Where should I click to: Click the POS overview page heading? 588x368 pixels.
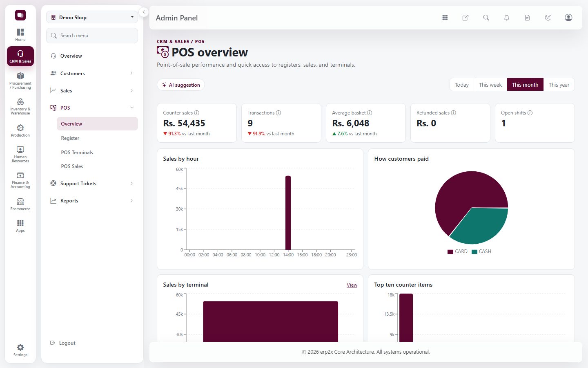point(209,52)
